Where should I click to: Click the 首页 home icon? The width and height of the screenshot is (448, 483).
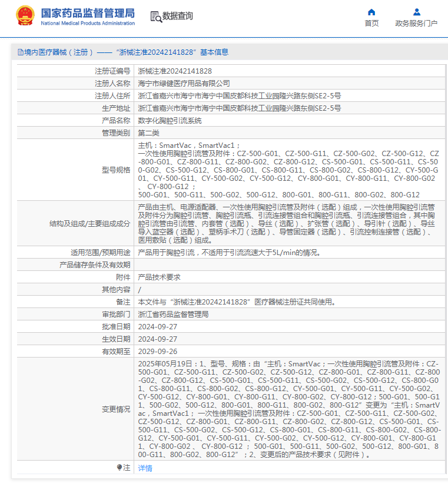point(371,12)
